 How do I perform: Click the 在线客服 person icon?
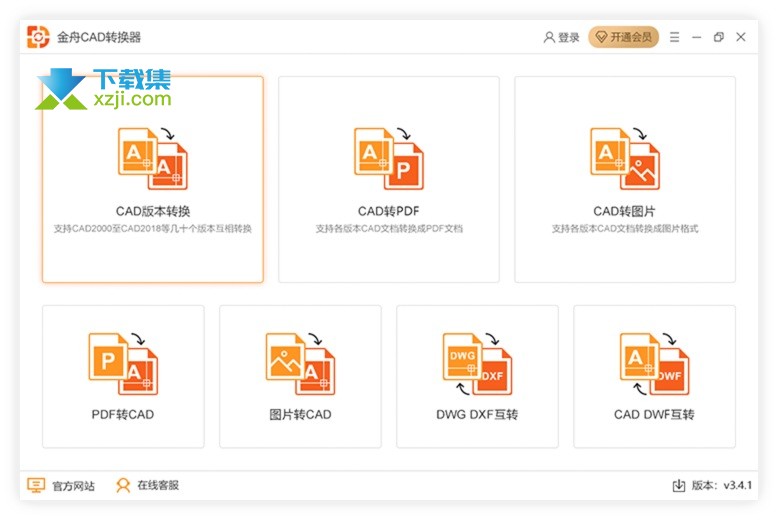pyautogui.click(x=123, y=486)
